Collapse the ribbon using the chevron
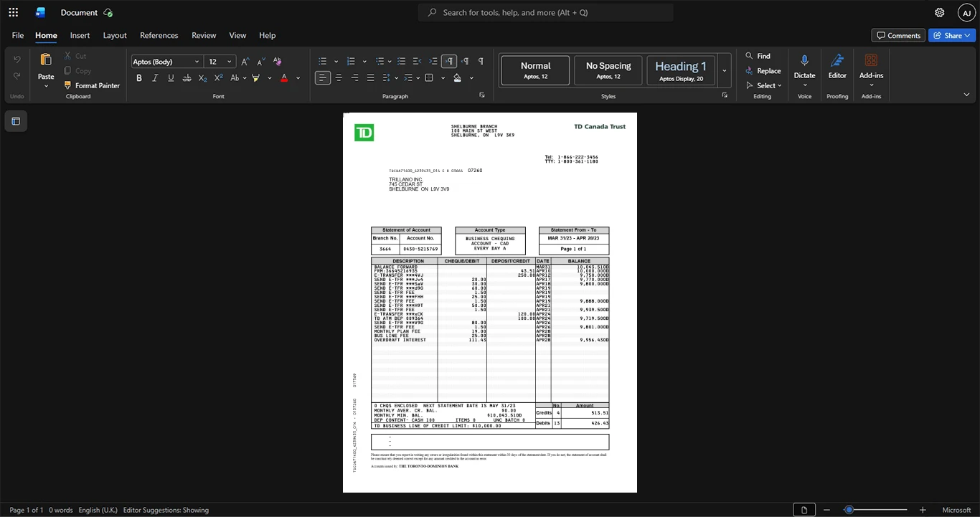The height and width of the screenshot is (517, 980). click(x=966, y=94)
